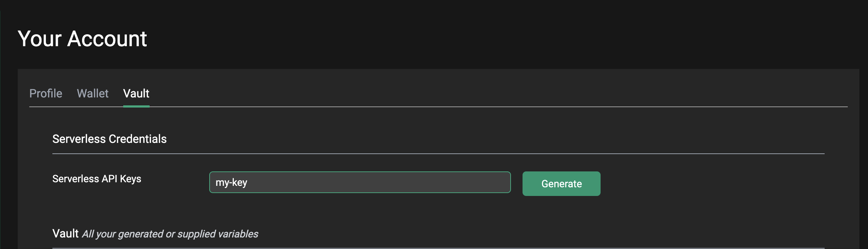View account profile settings tab

[x=46, y=93]
